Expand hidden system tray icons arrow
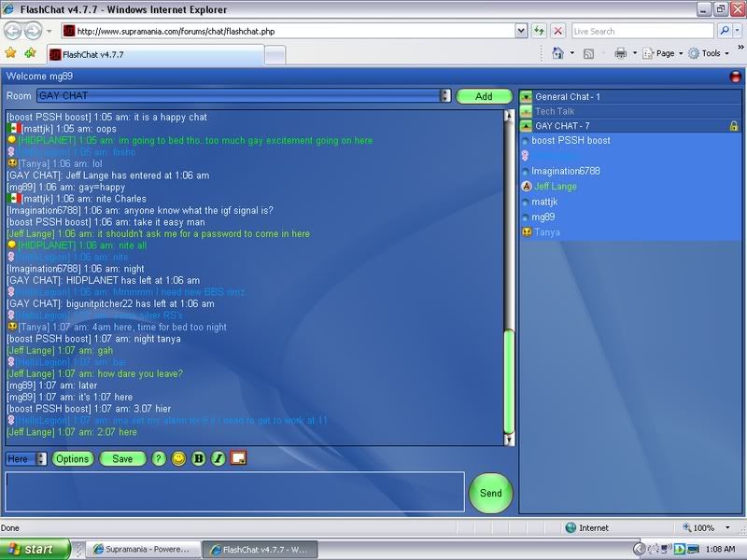Image resolution: width=747 pixels, height=560 pixels. [x=640, y=549]
